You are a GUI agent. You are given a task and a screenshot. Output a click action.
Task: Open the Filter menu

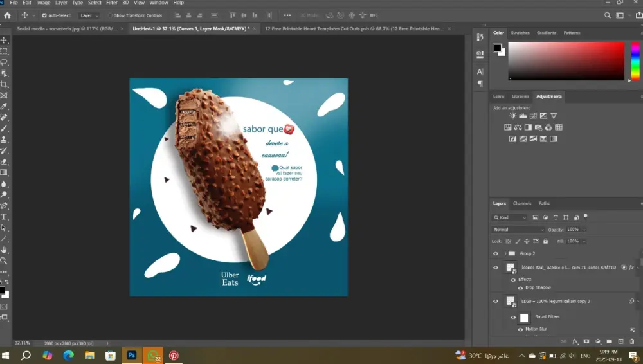tap(111, 3)
